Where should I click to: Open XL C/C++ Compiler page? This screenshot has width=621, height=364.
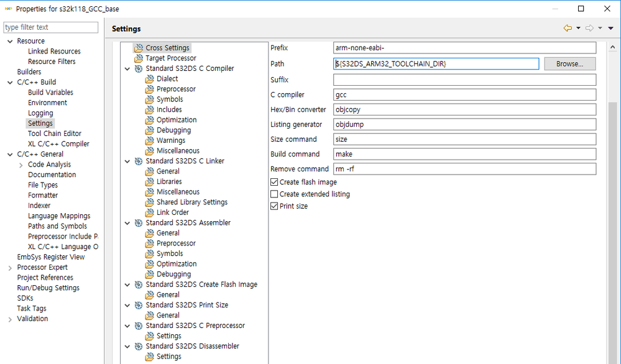pyautogui.click(x=58, y=144)
